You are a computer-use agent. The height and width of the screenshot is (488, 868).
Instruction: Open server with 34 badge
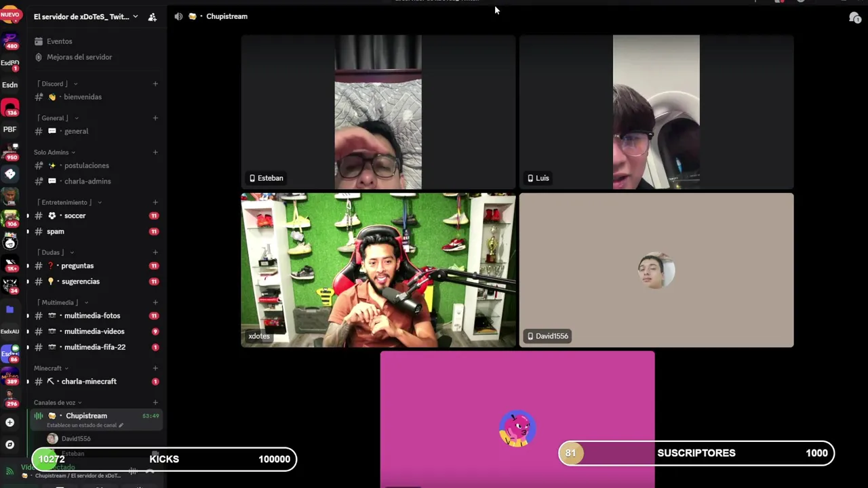[x=10, y=286]
